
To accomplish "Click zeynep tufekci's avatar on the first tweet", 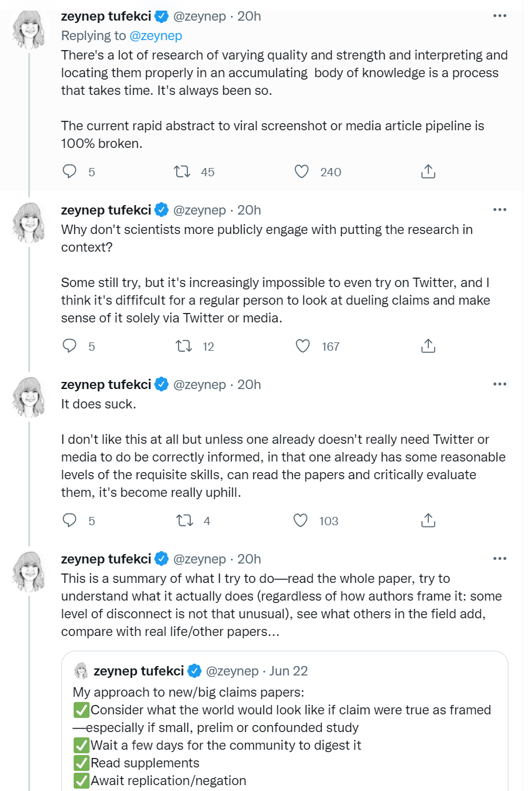I will pyautogui.click(x=29, y=29).
